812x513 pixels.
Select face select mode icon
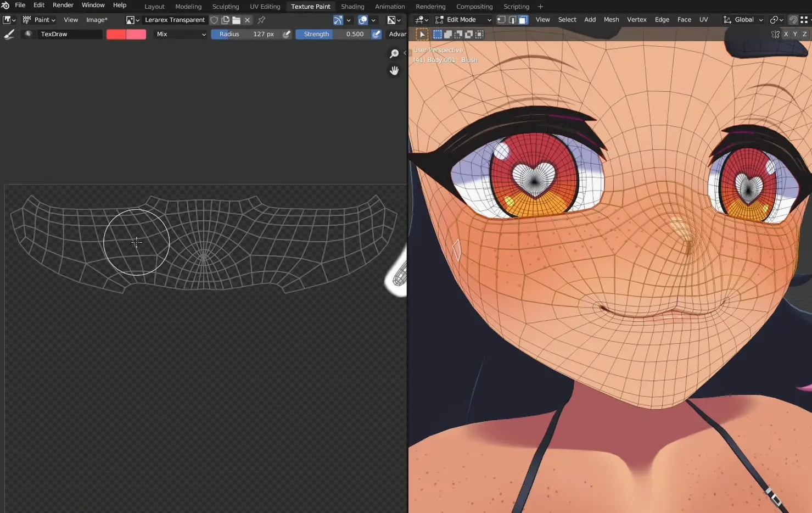pos(523,20)
